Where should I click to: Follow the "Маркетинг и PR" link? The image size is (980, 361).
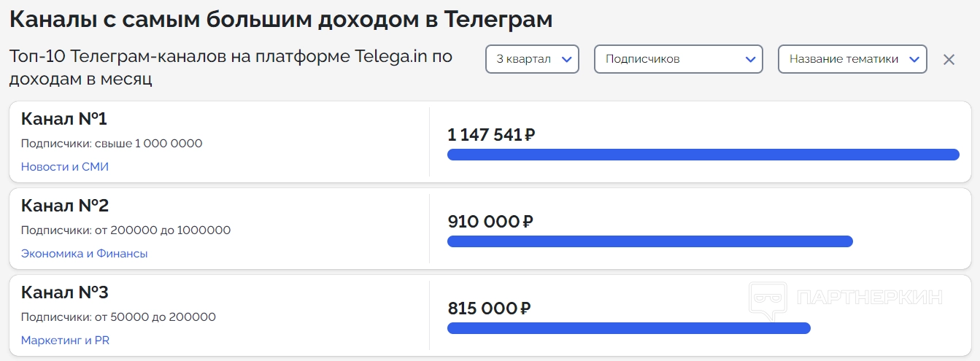tap(66, 340)
